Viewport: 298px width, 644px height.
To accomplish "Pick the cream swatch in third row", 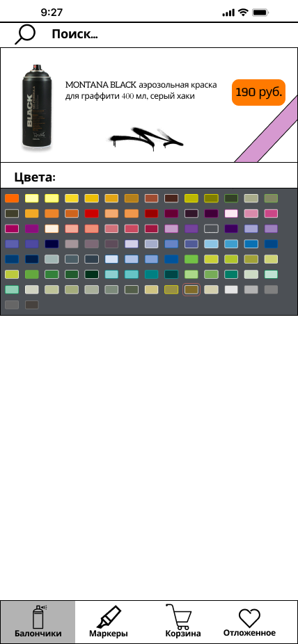I will click(x=52, y=229).
